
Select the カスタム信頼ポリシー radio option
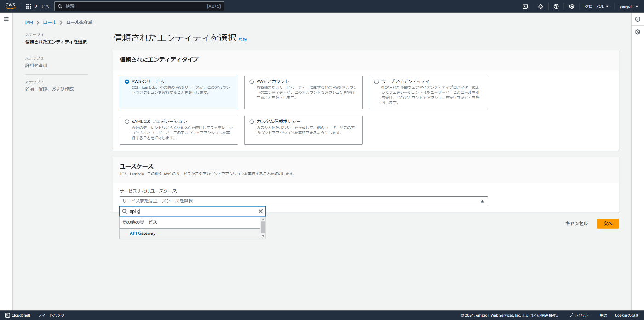point(252,122)
